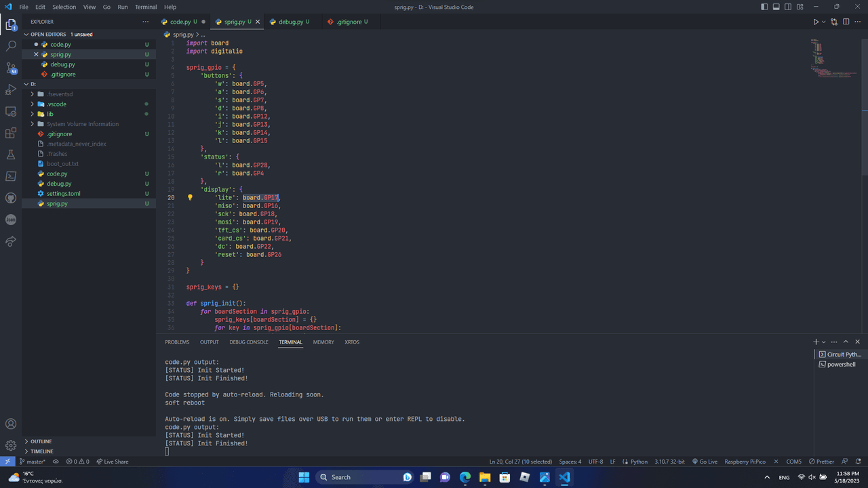
Task: Expand the TIMELINE section
Action: [41, 451]
